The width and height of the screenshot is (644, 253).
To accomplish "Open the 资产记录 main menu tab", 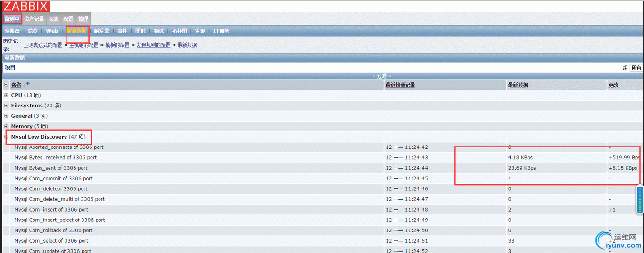I will [34, 19].
